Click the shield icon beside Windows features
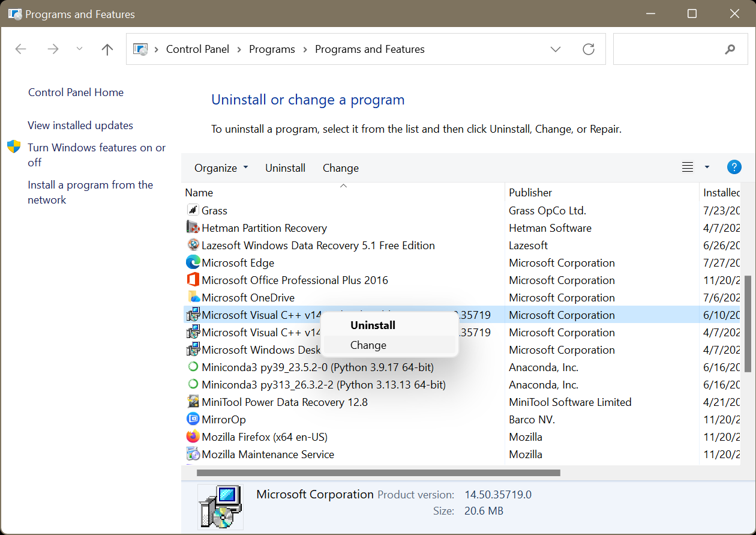The image size is (756, 535). point(14,147)
